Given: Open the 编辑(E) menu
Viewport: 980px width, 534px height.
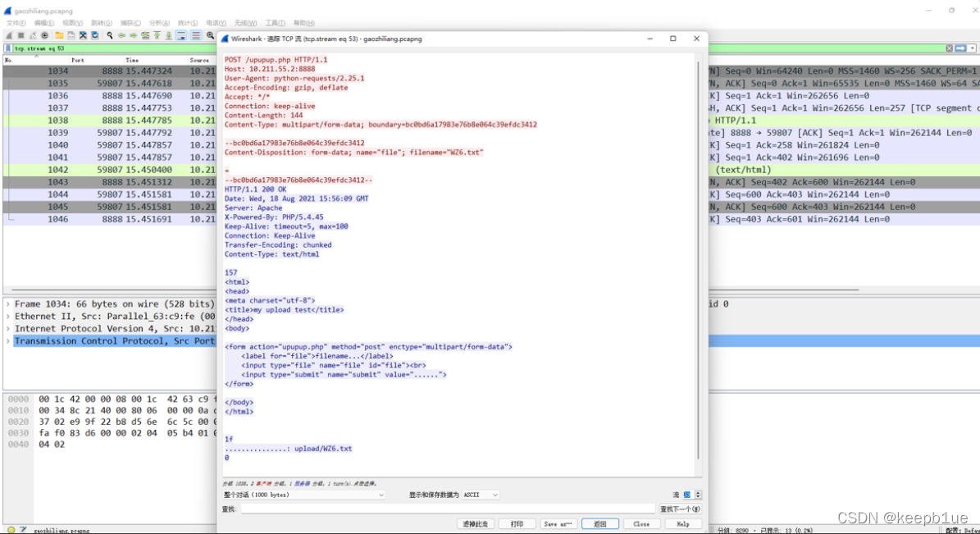Looking at the screenshot, I should tap(43, 23).
